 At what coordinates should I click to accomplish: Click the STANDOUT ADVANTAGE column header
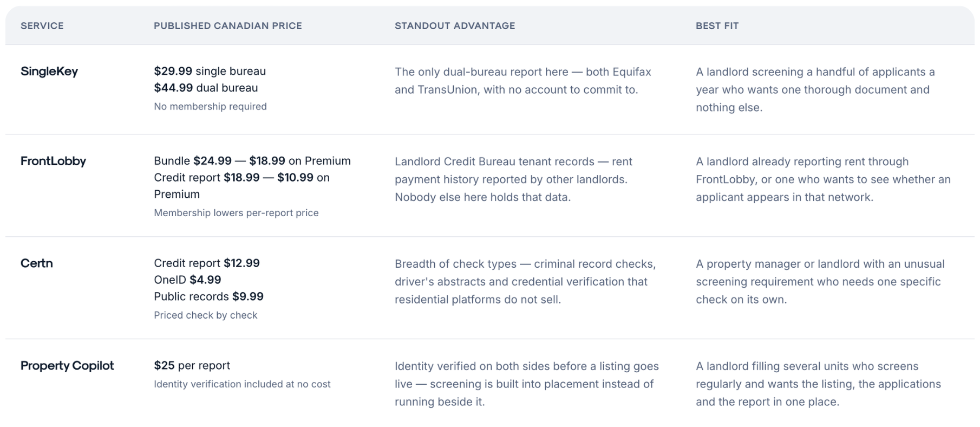(x=455, y=25)
